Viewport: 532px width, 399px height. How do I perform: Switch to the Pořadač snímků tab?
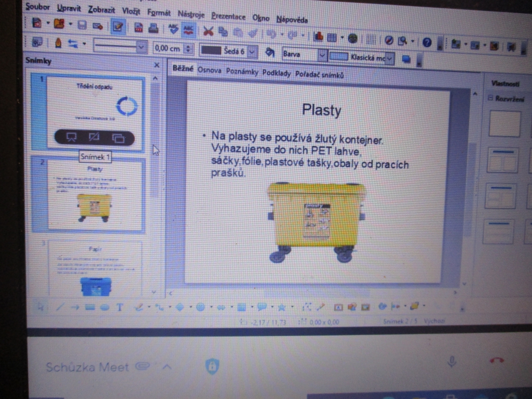[x=319, y=74]
